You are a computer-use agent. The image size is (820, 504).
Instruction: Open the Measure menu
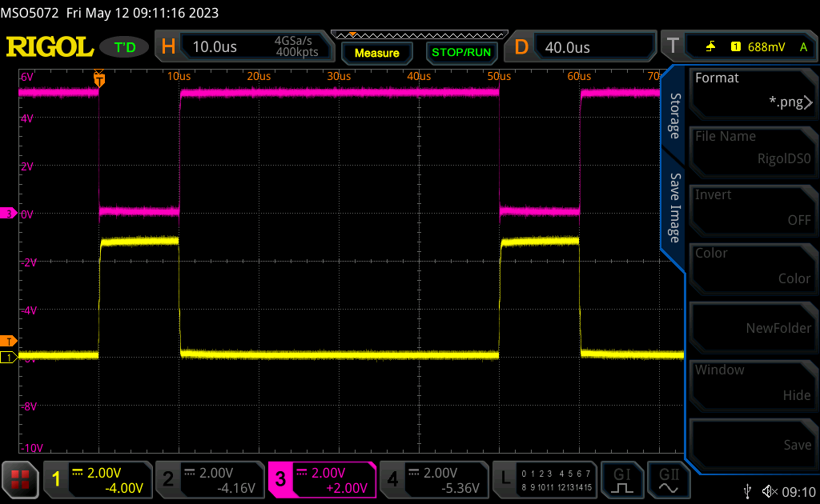(x=377, y=53)
